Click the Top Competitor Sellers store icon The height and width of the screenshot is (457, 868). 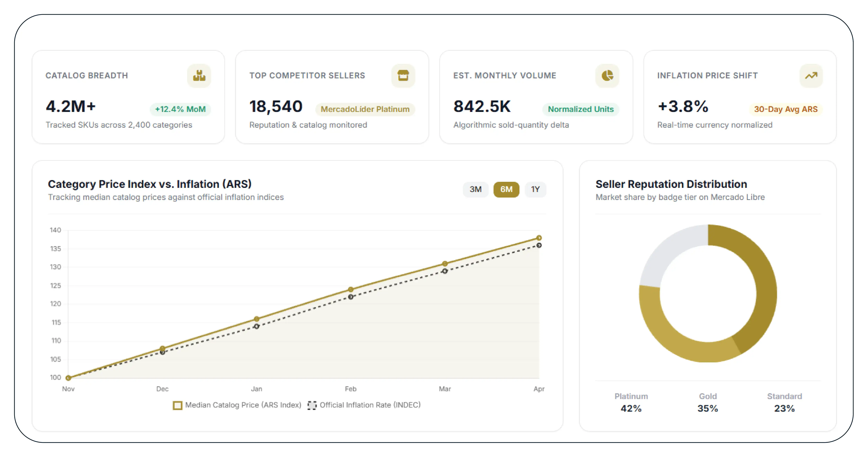403,76
